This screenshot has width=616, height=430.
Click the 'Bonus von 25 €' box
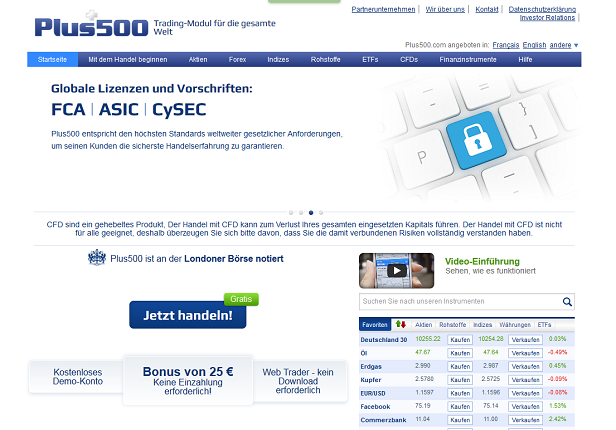click(x=188, y=380)
